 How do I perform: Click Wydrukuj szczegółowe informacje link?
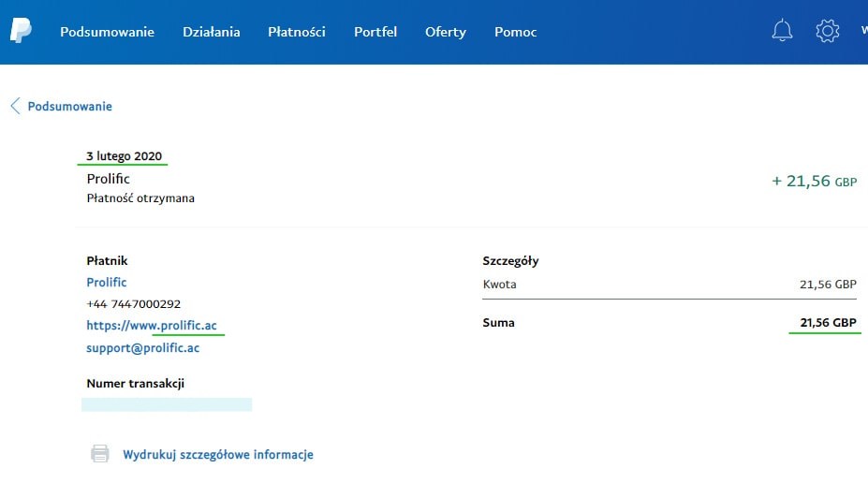click(x=218, y=454)
